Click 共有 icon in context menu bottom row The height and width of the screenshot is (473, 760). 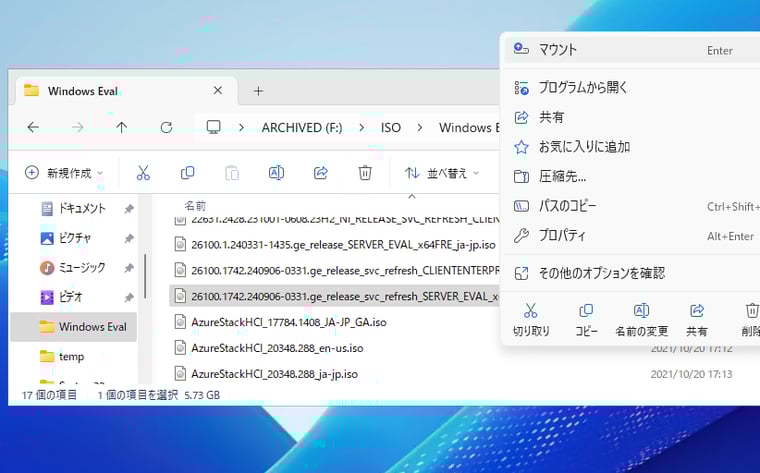click(x=697, y=311)
